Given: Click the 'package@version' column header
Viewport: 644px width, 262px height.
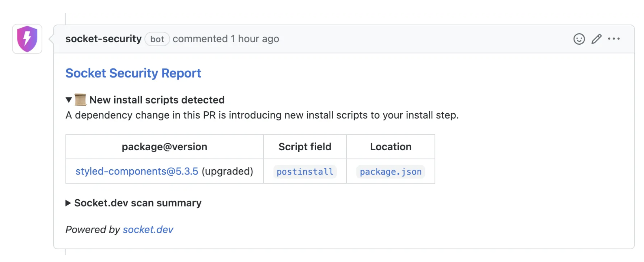Looking at the screenshot, I should [164, 147].
